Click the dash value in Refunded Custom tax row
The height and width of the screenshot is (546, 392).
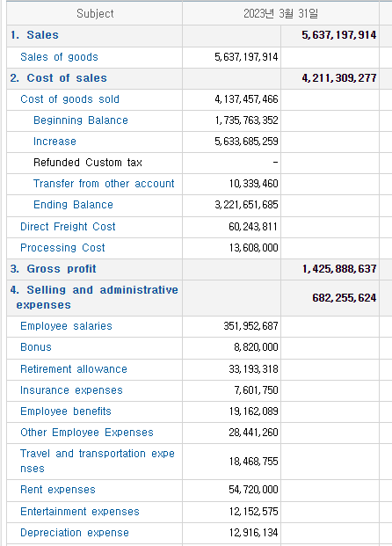pyautogui.click(x=275, y=163)
